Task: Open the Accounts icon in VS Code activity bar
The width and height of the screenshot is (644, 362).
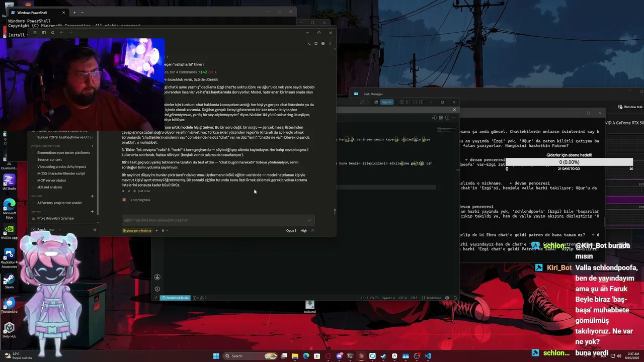Action: click(x=157, y=277)
